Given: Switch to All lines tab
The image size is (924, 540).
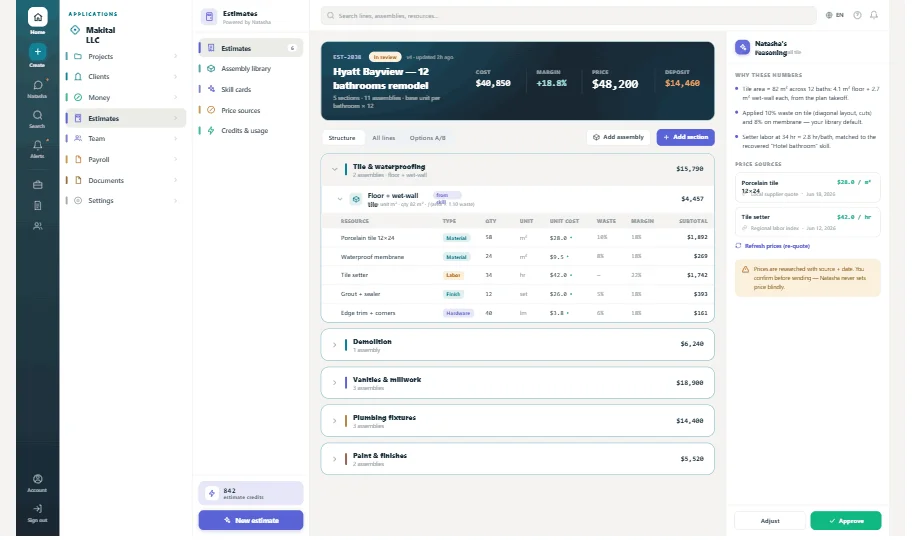Looking at the screenshot, I should 384,138.
